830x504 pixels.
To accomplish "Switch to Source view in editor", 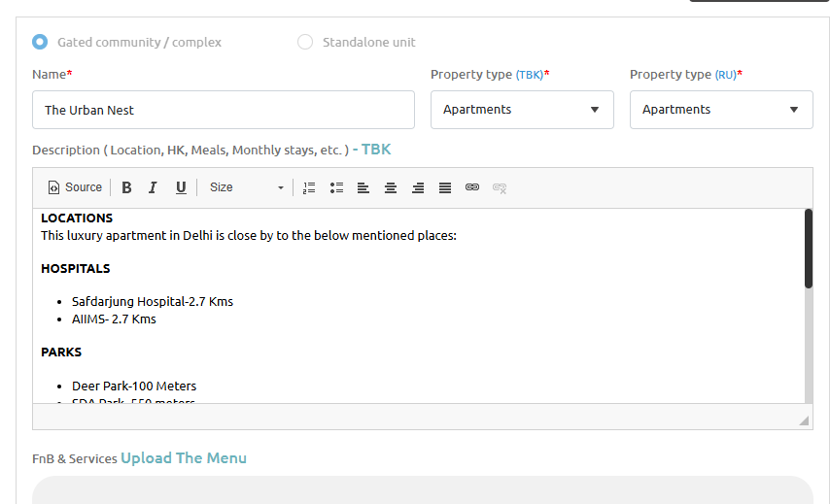I will pos(75,187).
